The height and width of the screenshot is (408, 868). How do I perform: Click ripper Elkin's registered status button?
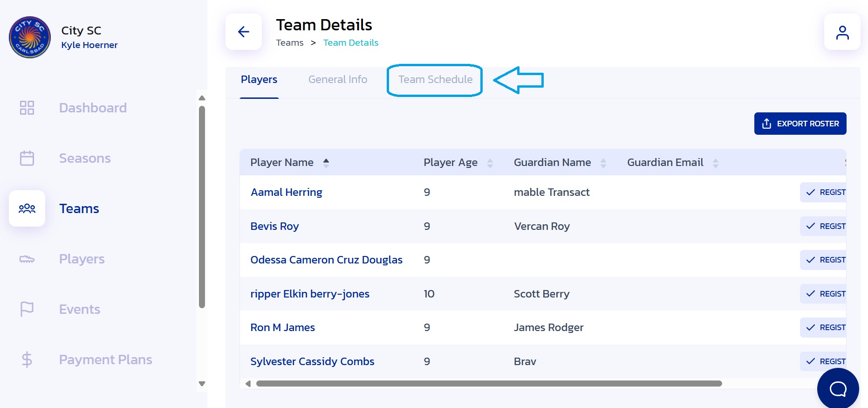(x=823, y=294)
